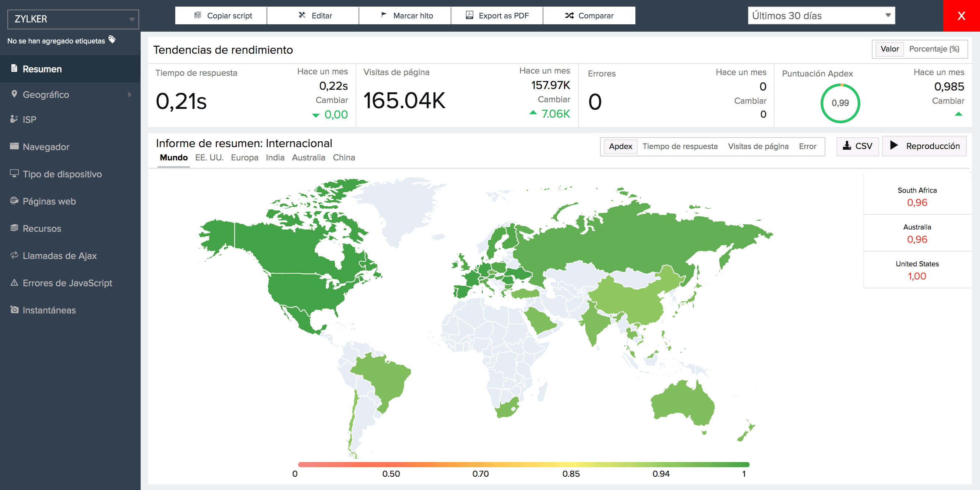Click the 0.85 legend scale label
Image resolution: width=980 pixels, height=490 pixels.
(x=571, y=474)
